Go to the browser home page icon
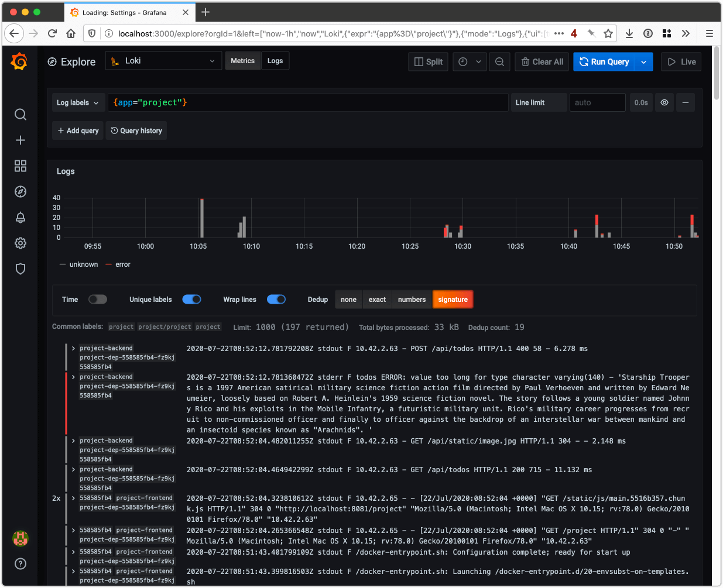The width and height of the screenshot is (723, 588). [x=71, y=33]
